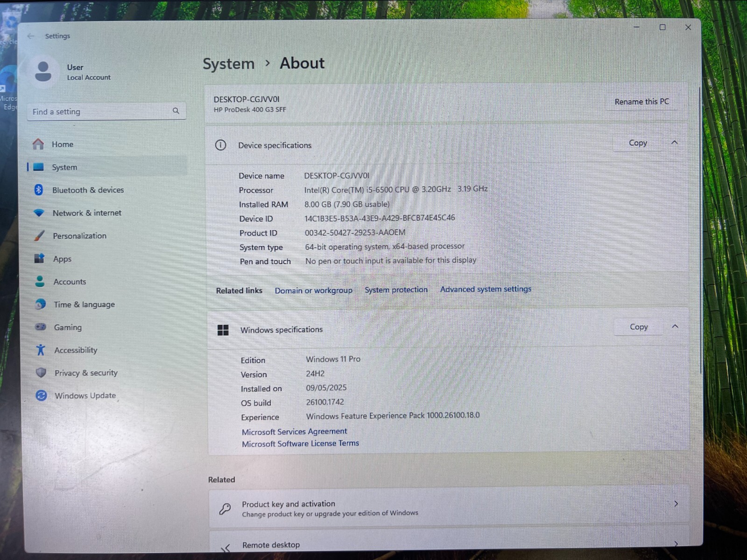Focus the Find a setting box
This screenshot has height=560, width=747.
pyautogui.click(x=106, y=111)
